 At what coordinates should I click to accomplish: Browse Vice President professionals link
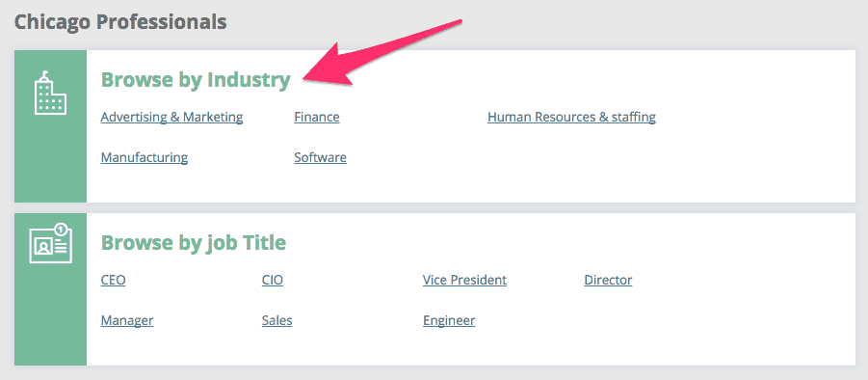(x=464, y=281)
